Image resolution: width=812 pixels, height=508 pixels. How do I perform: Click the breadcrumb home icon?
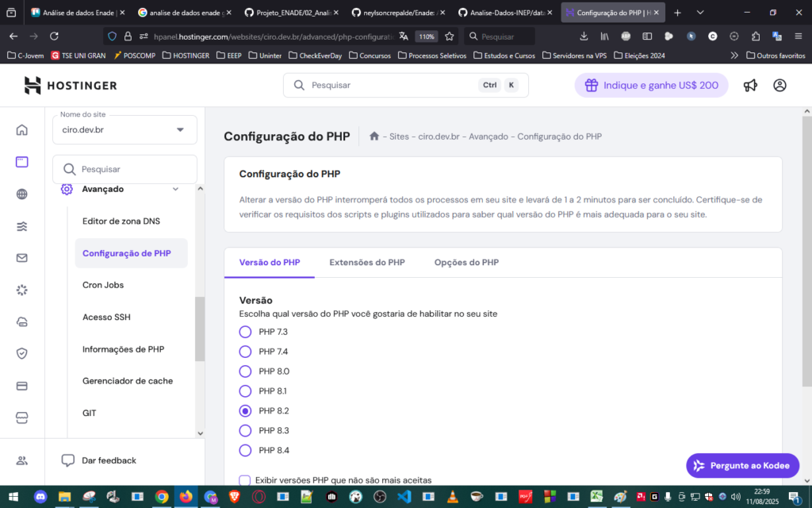click(x=374, y=137)
